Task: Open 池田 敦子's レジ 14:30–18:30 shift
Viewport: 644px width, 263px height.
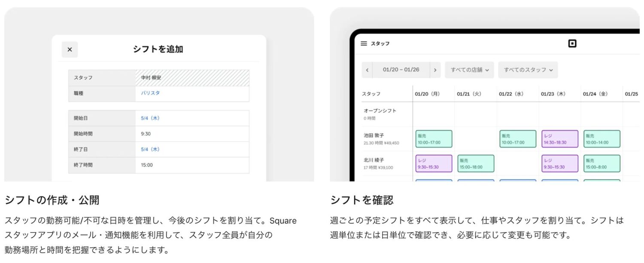Action: click(560, 139)
